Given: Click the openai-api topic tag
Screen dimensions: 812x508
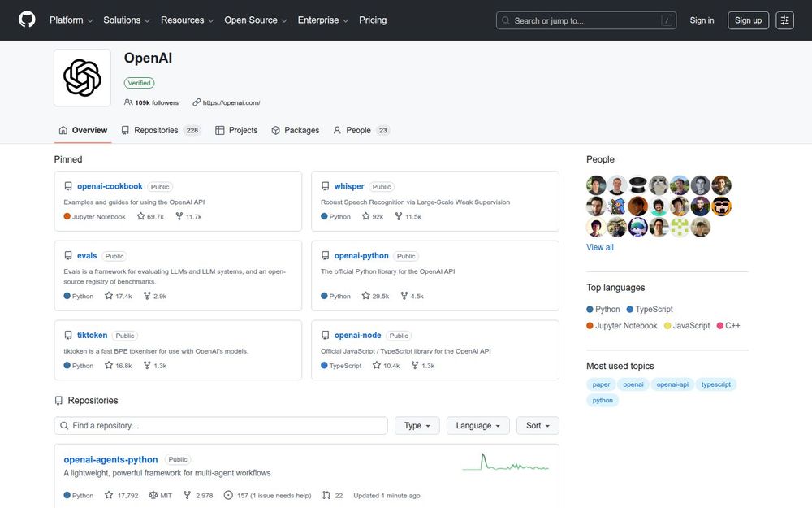Looking at the screenshot, I should pos(672,384).
